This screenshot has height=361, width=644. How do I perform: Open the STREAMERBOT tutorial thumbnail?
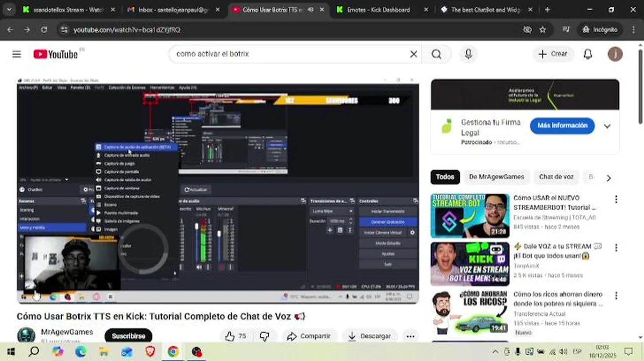[470, 216]
